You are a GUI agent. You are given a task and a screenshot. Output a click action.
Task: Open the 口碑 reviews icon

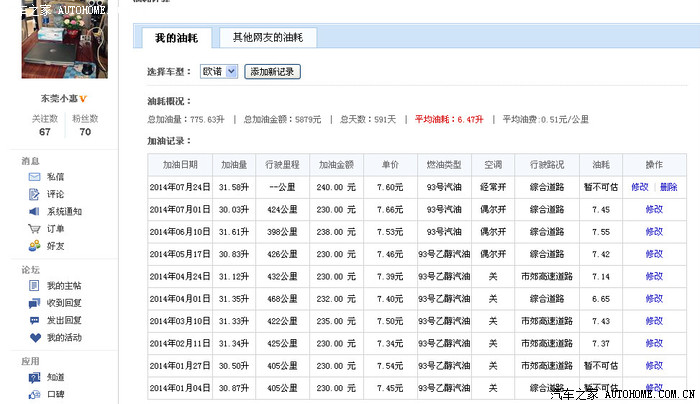[35, 395]
